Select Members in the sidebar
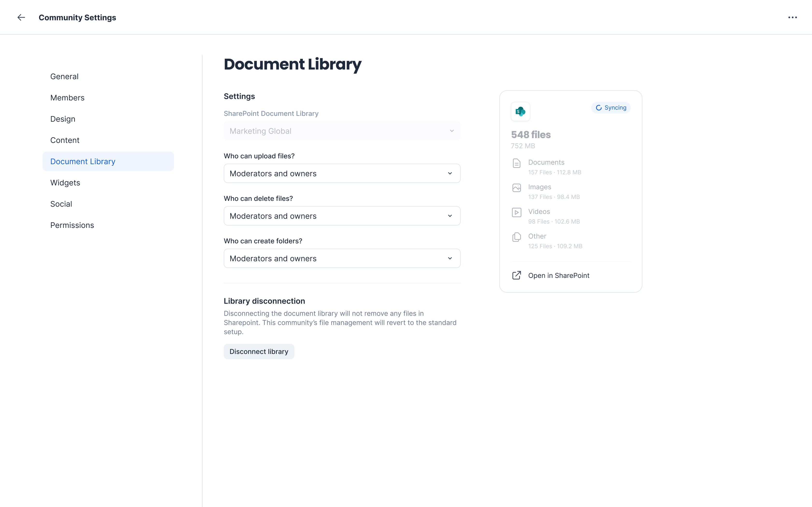 pyautogui.click(x=67, y=98)
